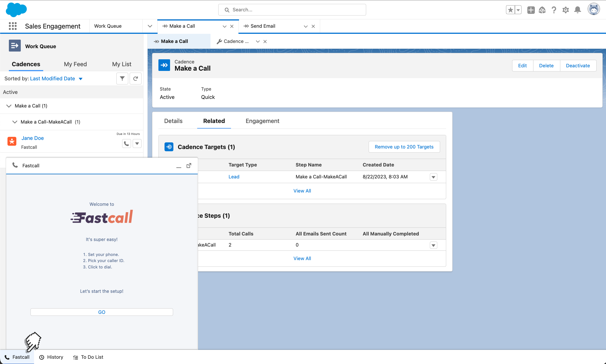Screen dimensions: 606x364
Task: Switch to the Engagement tab
Action: (262, 121)
